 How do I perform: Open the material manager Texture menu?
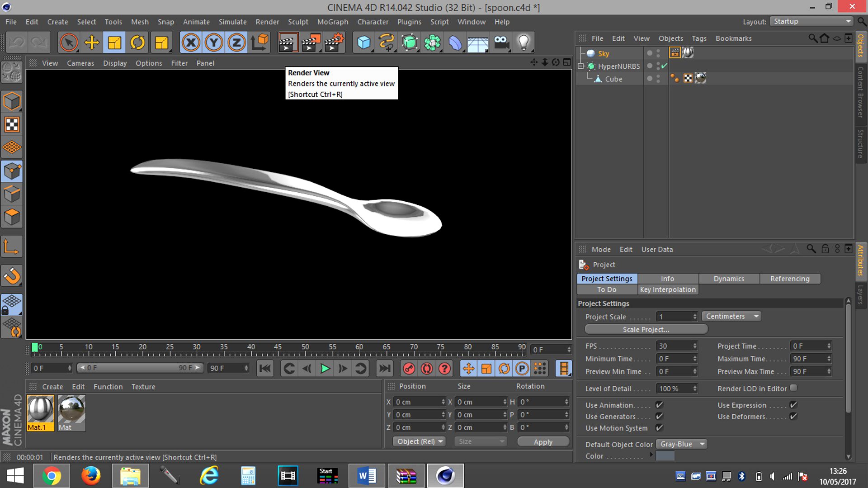[143, 387]
